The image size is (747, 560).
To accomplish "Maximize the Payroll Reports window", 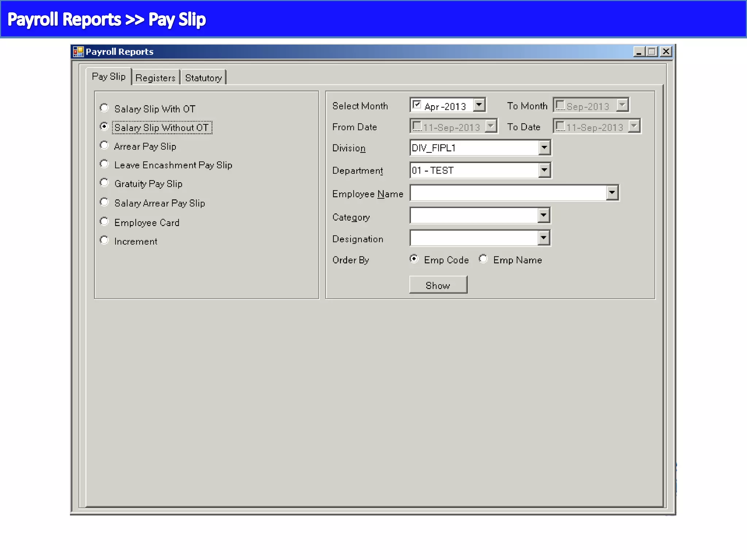I will (x=652, y=52).
